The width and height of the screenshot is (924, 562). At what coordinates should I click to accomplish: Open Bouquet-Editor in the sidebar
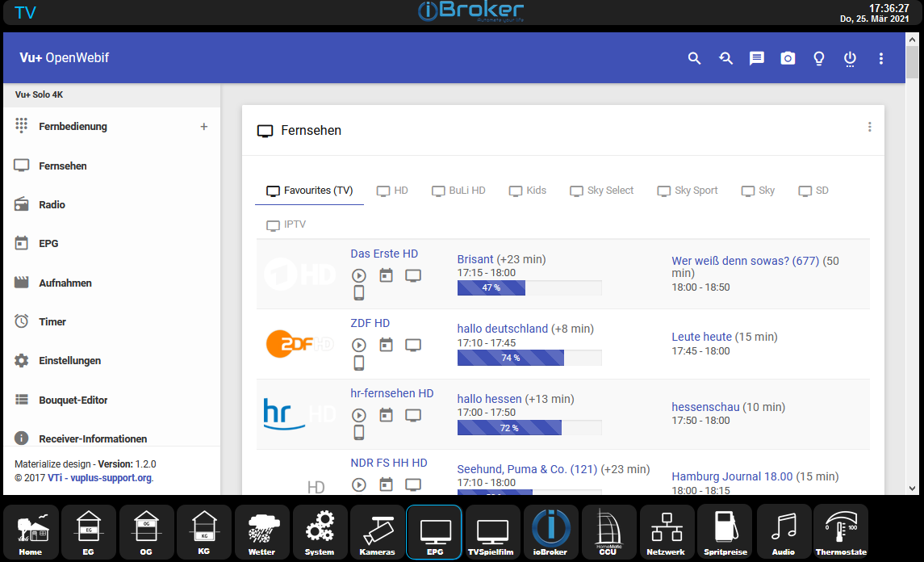pyautogui.click(x=73, y=400)
